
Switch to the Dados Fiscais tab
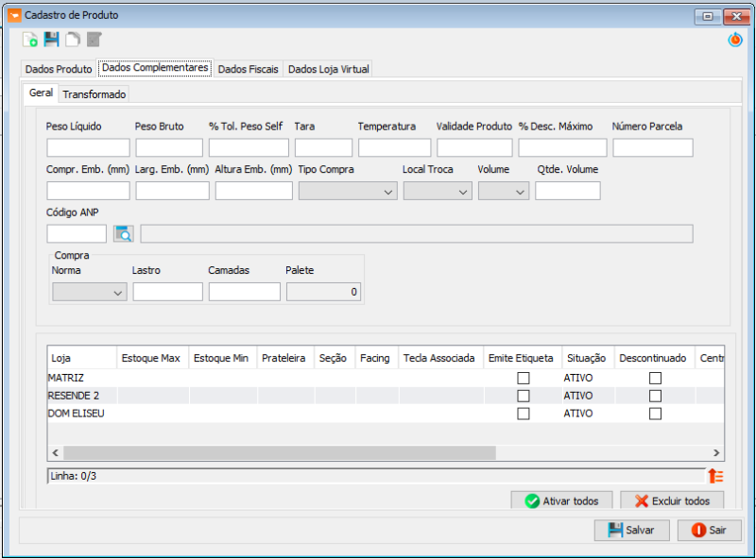tap(249, 70)
